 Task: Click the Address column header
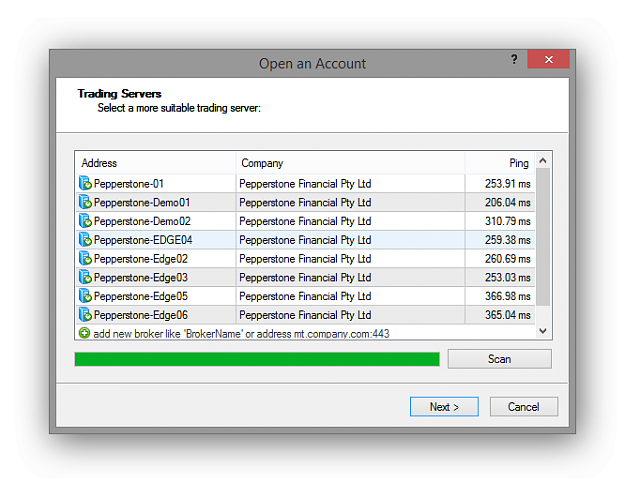[x=155, y=163]
